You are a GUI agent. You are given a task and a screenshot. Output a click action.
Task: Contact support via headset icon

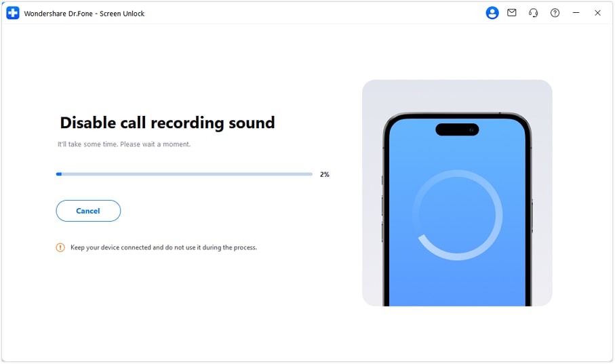[x=533, y=13]
